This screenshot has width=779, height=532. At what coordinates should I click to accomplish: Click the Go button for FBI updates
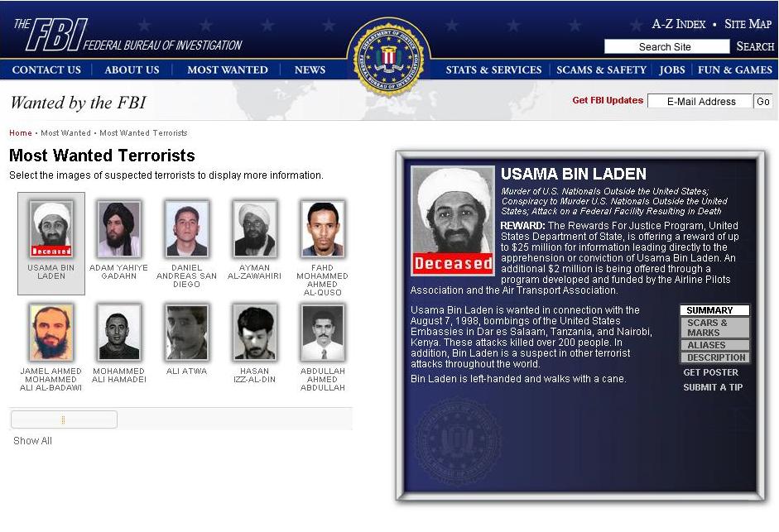763,101
